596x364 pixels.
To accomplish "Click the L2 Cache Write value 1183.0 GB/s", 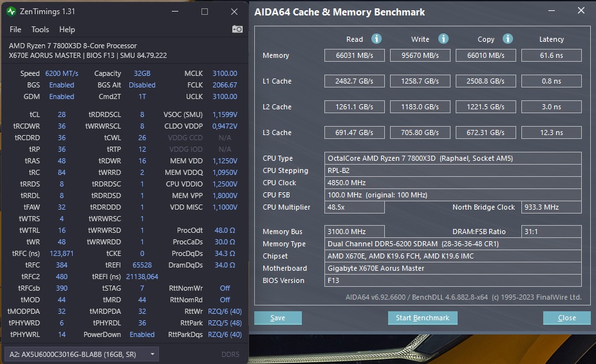I will click(420, 107).
